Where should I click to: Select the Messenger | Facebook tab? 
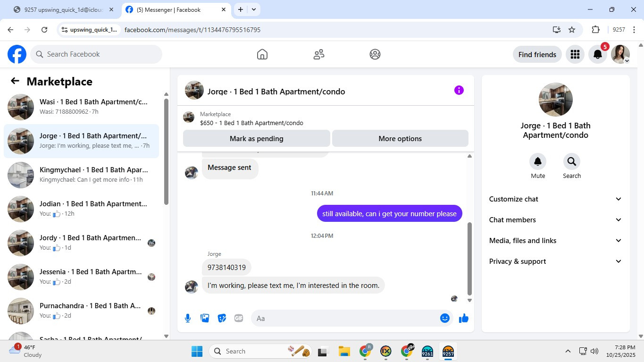click(x=175, y=9)
